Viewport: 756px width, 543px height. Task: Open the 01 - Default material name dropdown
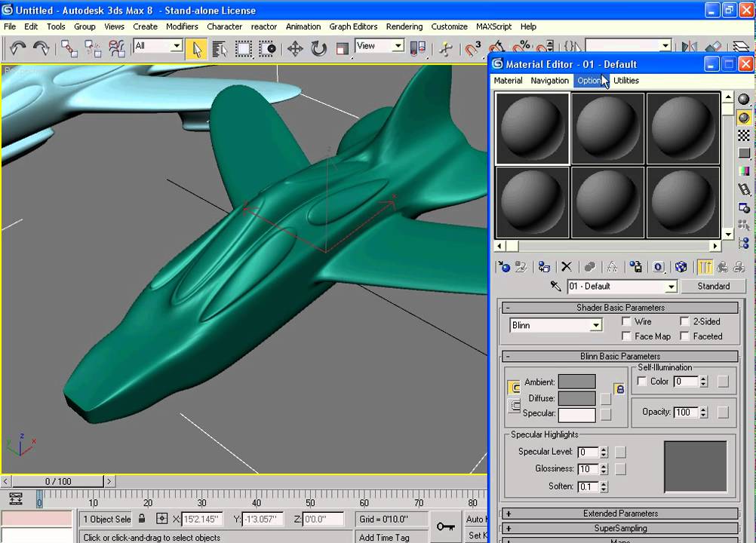(x=671, y=287)
